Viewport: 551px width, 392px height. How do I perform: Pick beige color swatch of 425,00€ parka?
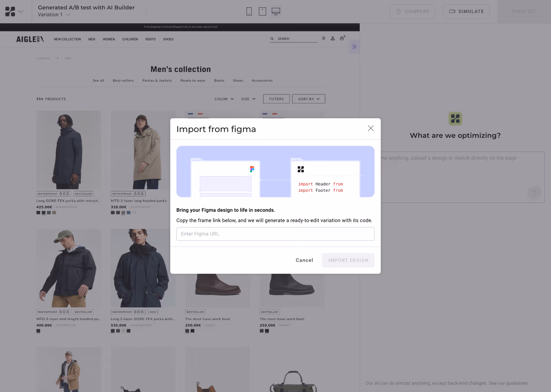point(54,212)
